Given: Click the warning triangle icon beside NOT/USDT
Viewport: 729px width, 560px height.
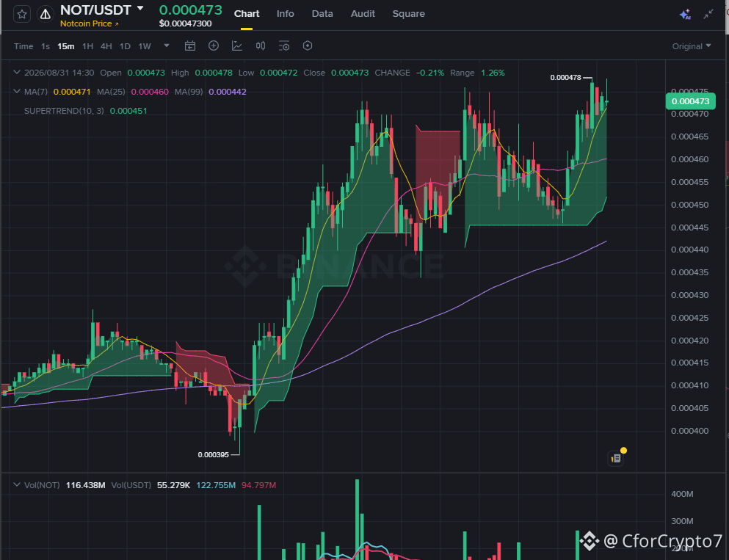Looking at the screenshot, I should point(45,15).
